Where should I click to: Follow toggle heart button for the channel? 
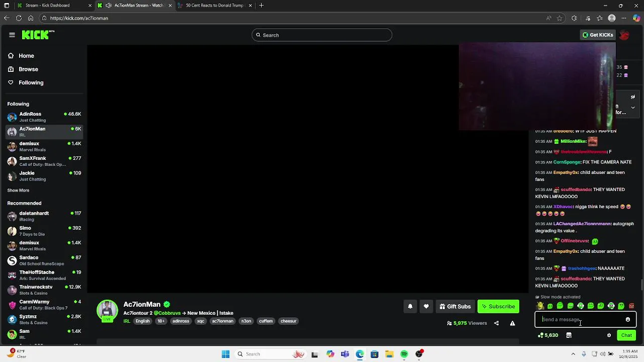(426, 306)
